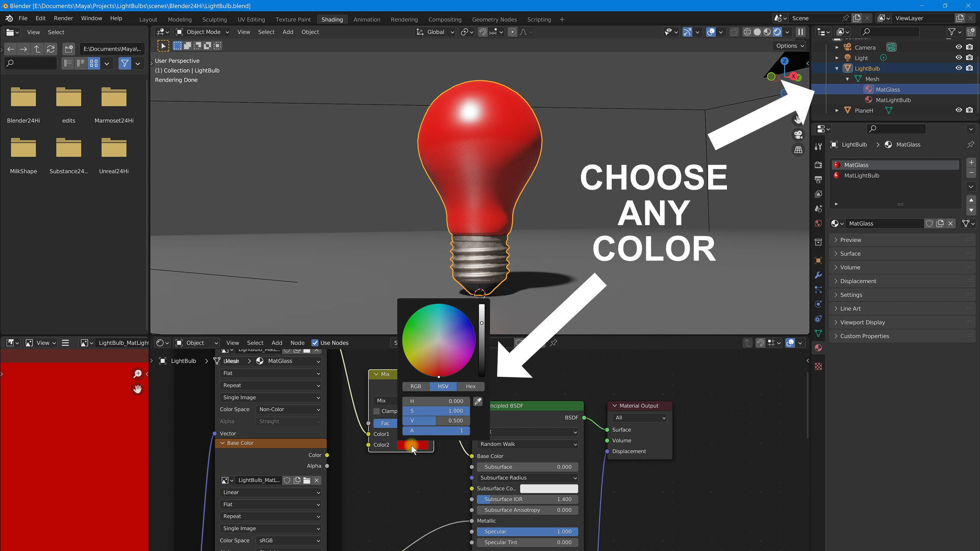Add a new material slot
980x551 pixels.
coord(971,163)
